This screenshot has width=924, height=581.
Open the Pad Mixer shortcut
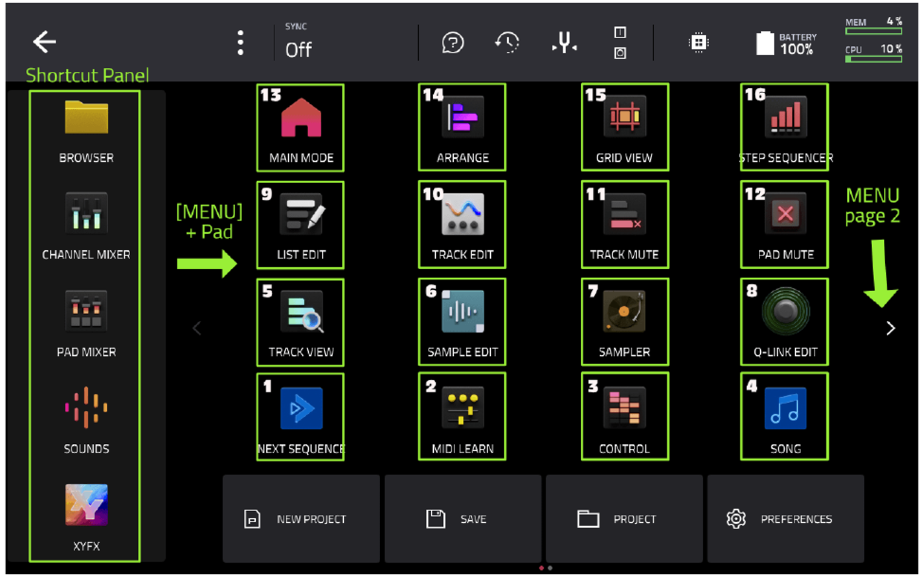(86, 323)
